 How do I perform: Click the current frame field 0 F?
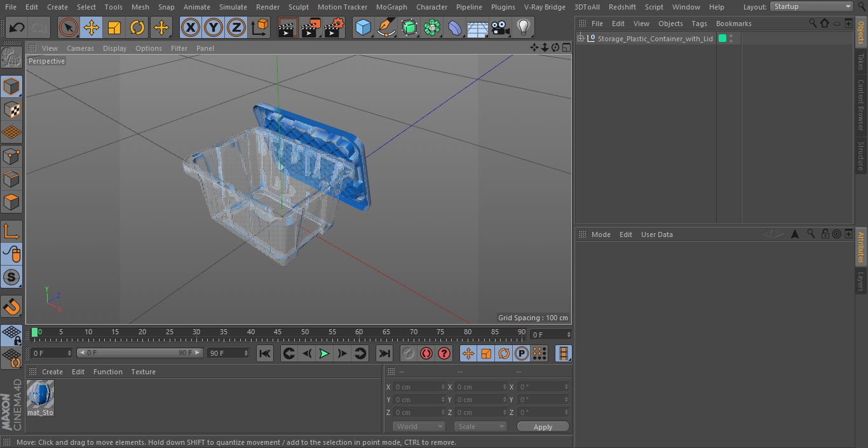pyautogui.click(x=551, y=334)
